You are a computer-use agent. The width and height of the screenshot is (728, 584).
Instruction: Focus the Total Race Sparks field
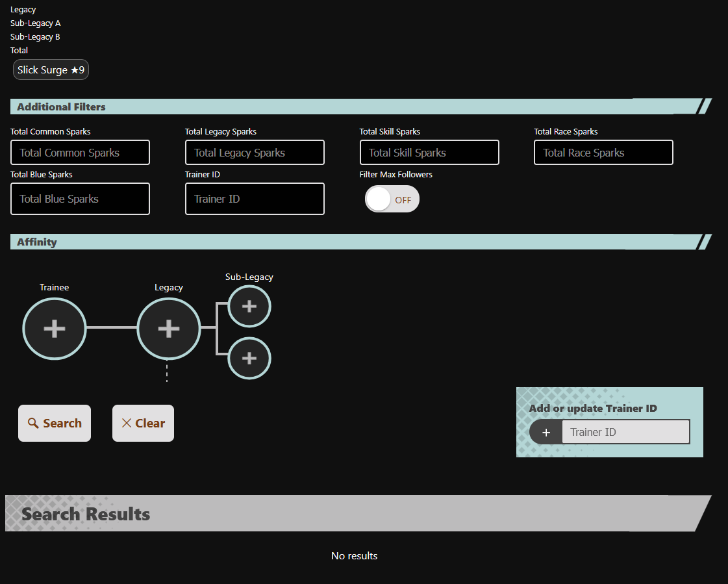click(603, 153)
